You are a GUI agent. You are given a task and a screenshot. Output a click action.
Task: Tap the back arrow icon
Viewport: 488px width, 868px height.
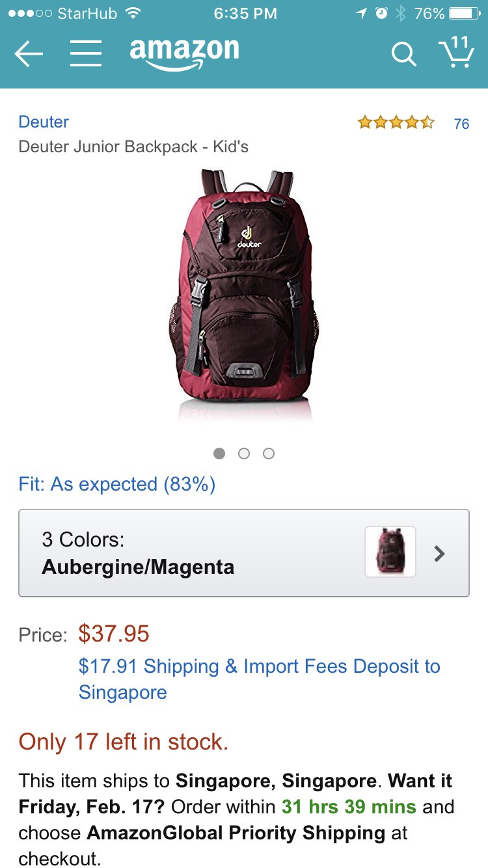pos(29,54)
